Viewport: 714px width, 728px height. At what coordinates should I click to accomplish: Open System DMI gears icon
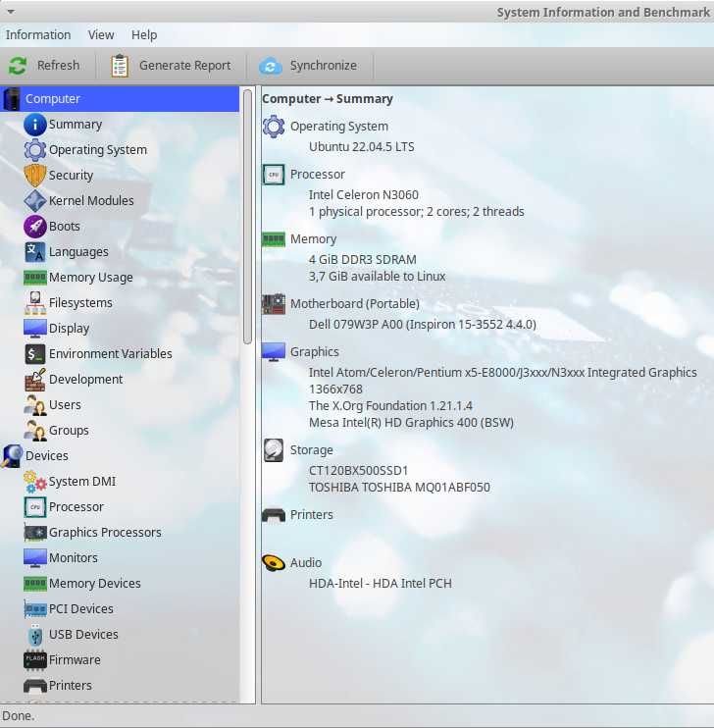[35, 482]
